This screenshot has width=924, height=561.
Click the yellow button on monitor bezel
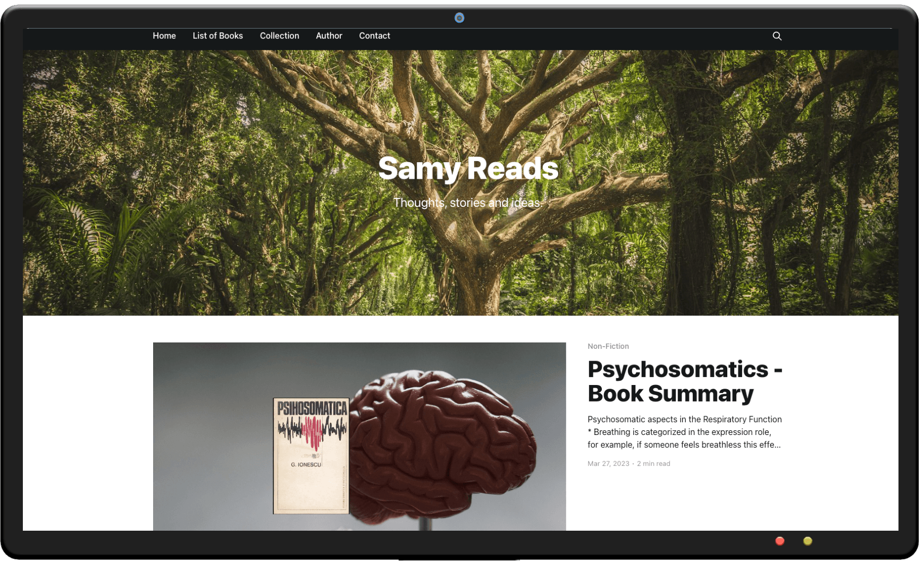[808, 541]
